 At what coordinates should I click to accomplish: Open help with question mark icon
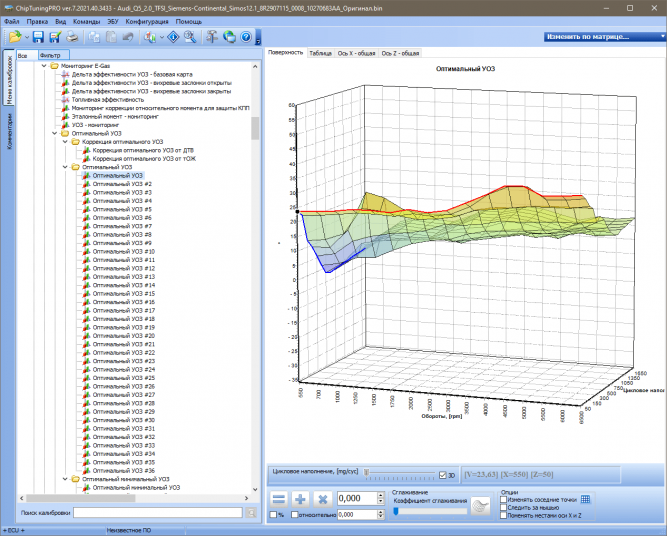point(246,37)
